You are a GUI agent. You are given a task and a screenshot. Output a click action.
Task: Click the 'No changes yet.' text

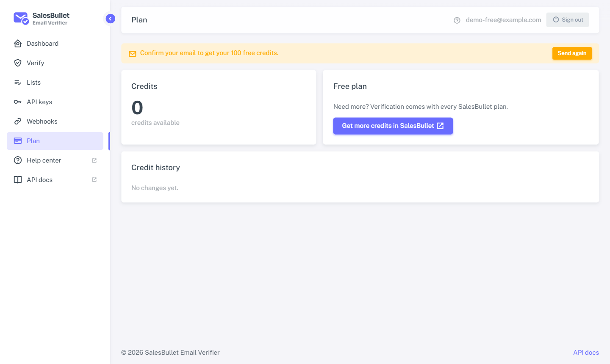point(155,188)
